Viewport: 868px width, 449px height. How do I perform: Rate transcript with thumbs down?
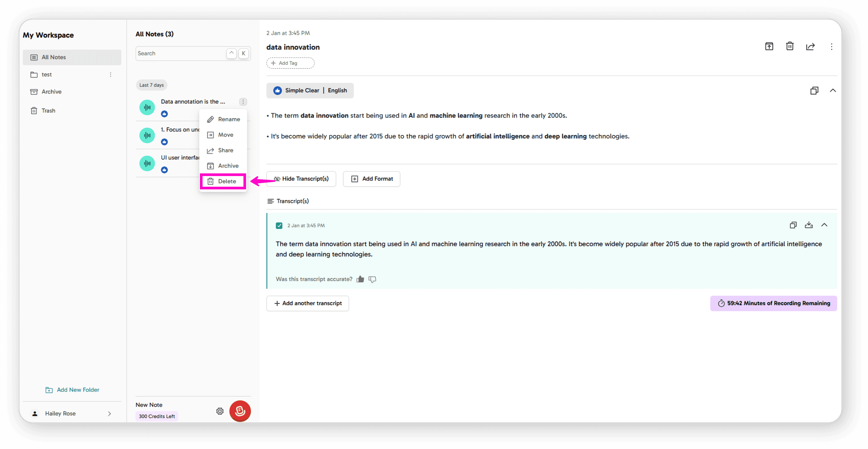[372, 279]
